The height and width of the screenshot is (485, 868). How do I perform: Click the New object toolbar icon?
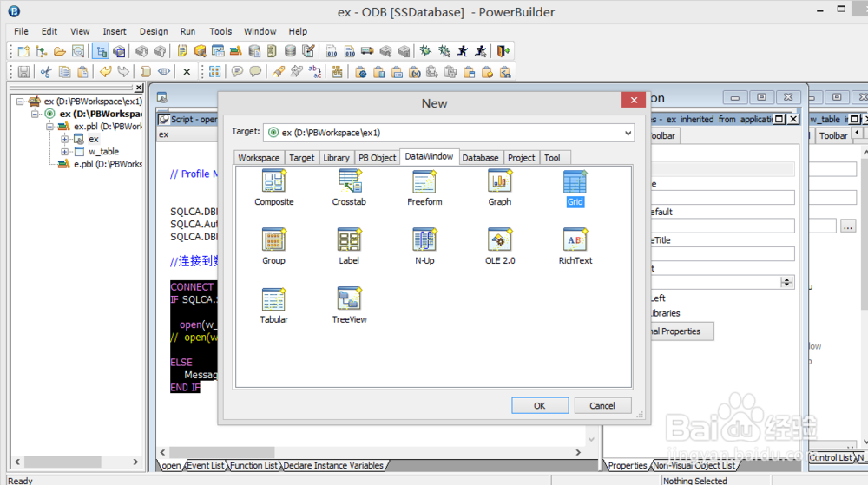pyautogui.click(x=23, y=51)
